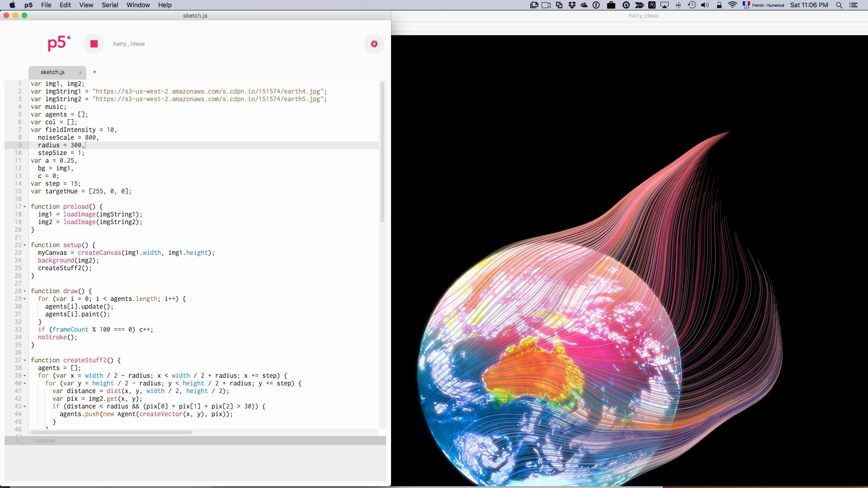Open the Serial menu

(110, 5)
